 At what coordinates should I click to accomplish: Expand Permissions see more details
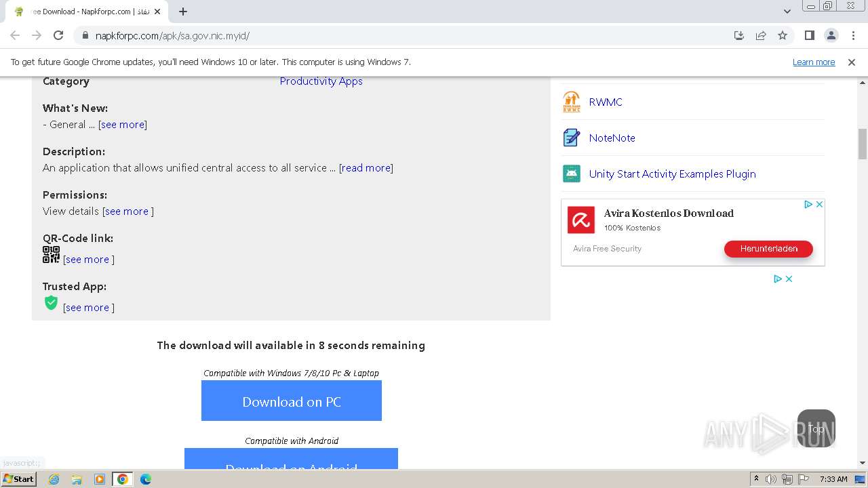pyautogui.click(x=127, y=211)
